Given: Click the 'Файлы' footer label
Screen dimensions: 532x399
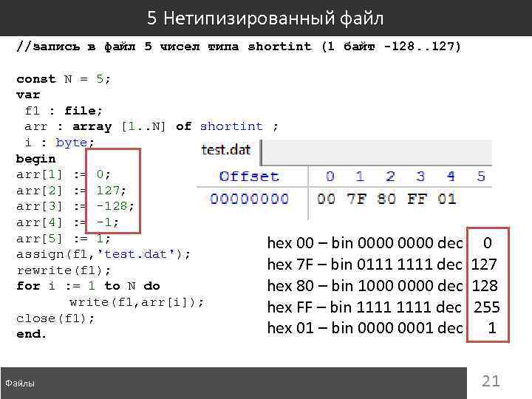Looking at the screenshot, I should (x=20, y=383).
